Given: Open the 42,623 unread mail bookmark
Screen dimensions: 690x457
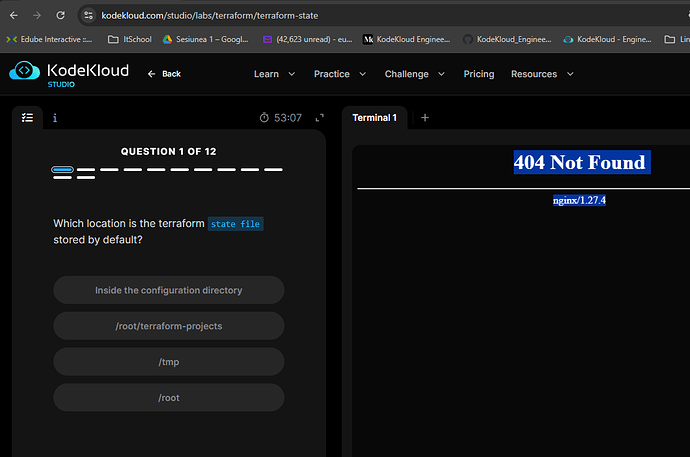Looking at the screenshot, I should point(308,40).
